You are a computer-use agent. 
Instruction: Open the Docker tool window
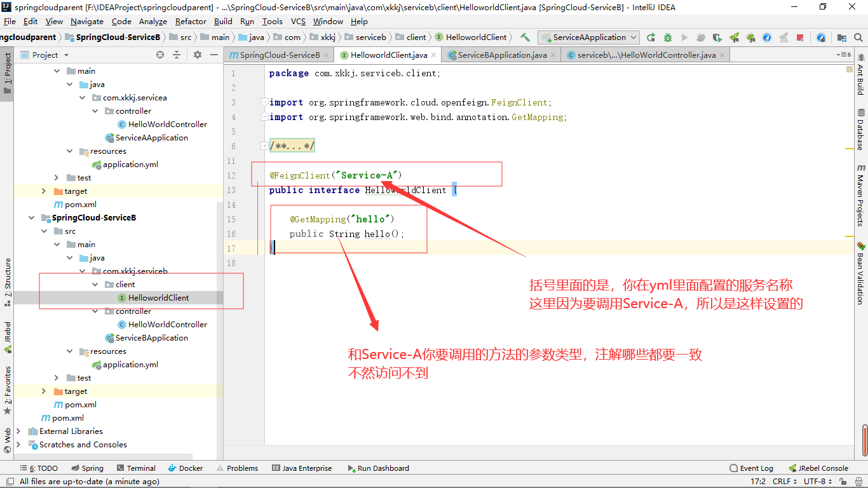[186, 468]
